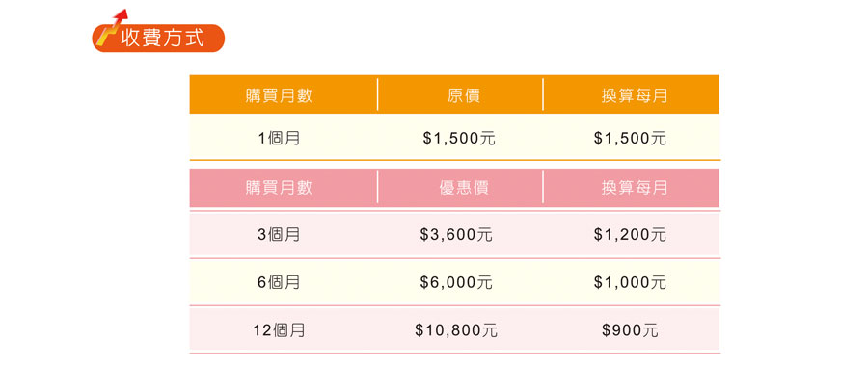Screen dimensions: 868x367
Task: Choose the 3個月 plan row label
Action: pos(279,234)
